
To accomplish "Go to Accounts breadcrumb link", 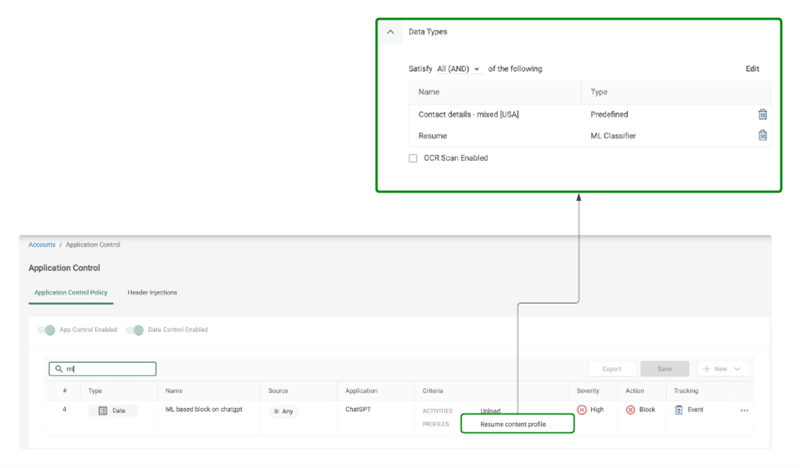I will pyautogui.click(x=42, y=244).
